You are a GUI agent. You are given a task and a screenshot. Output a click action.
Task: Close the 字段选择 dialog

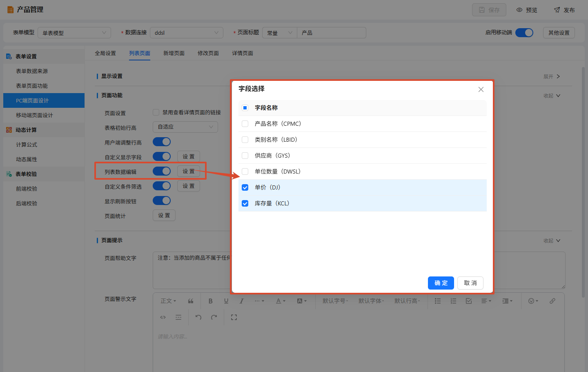(481, 89)
